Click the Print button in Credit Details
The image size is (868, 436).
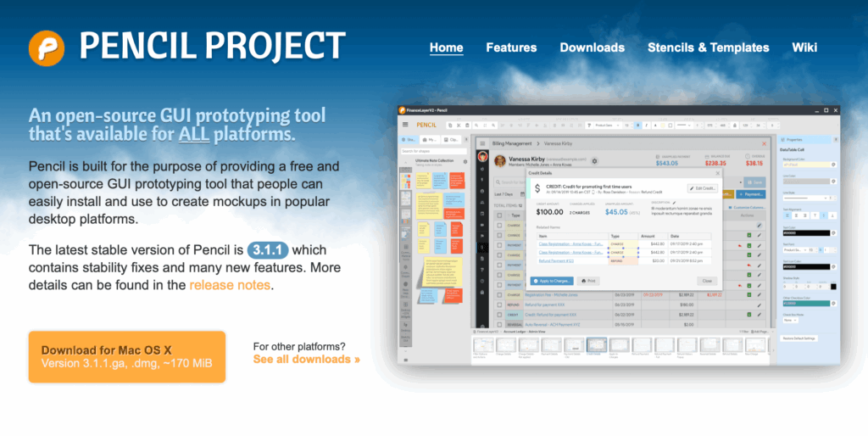coord(589,282)
